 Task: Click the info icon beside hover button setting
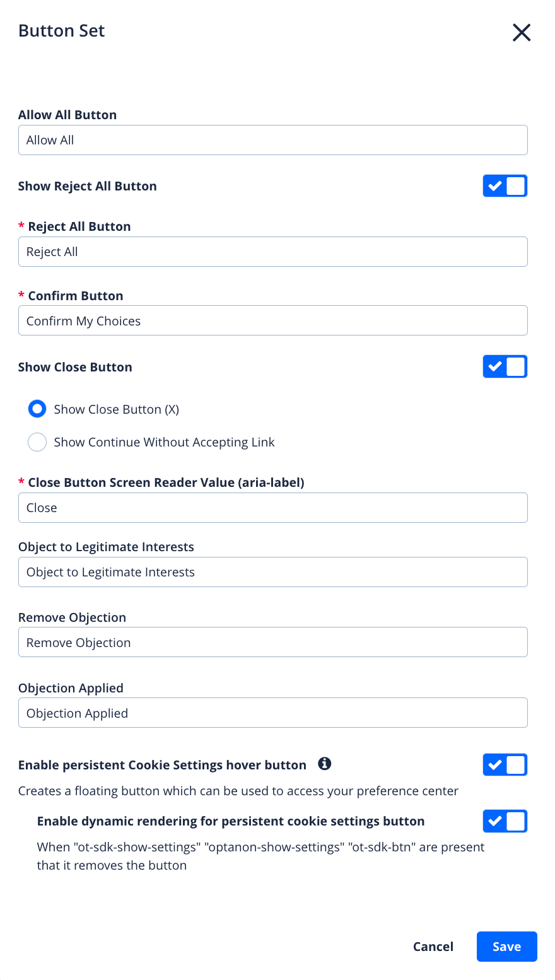click(x=325, y=764)
